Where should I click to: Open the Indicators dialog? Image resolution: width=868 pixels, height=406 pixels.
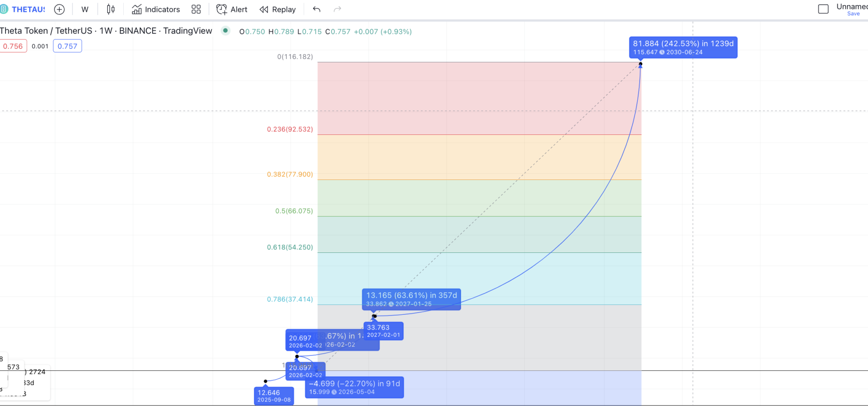pyautogui.click(x=156, y=9)
